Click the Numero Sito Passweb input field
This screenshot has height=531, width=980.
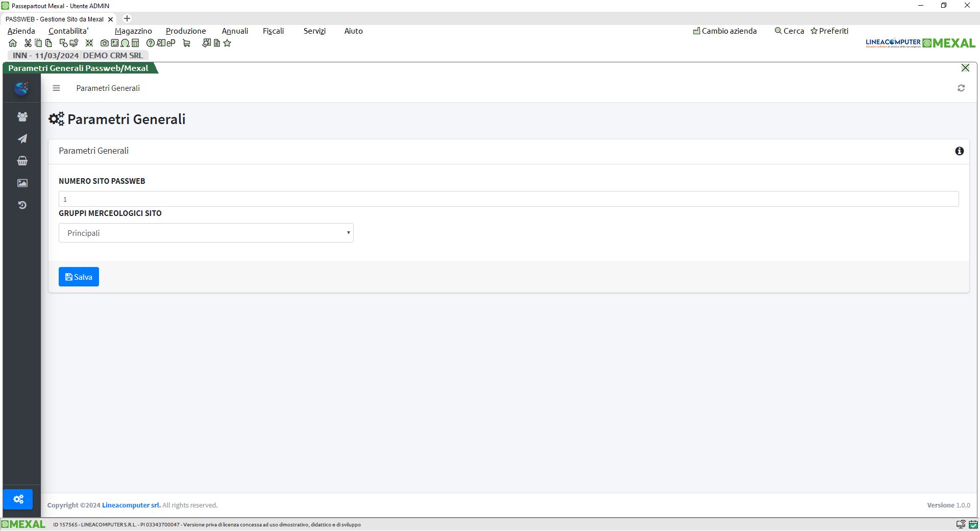(508, 199)
